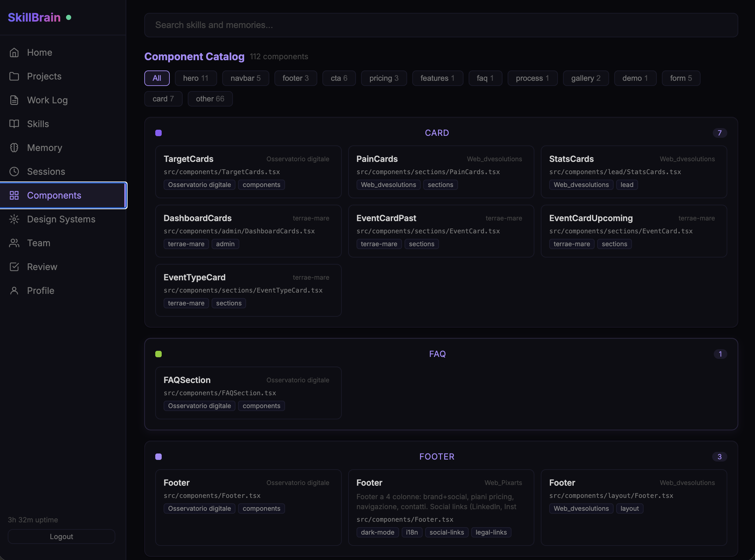Click the Memory brain icon
This screenshot has width=755, height=560.
pyautogui.click(x=14, y=148)
